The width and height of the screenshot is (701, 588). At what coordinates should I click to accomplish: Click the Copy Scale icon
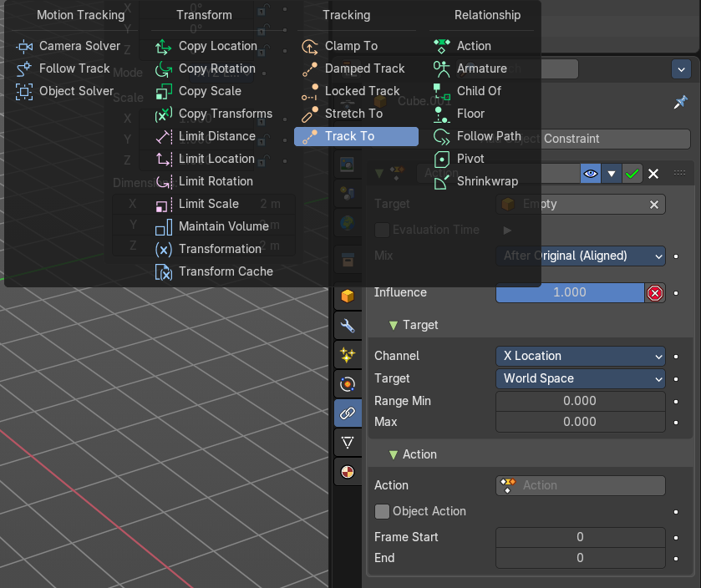click(x=164, y=92)
